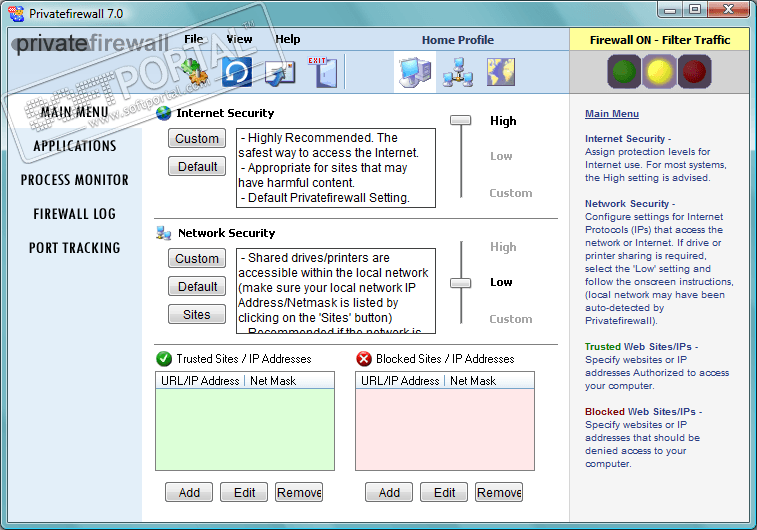Click Custom button under Network Security
Screen dimensions: 757x530
(197, 259)
